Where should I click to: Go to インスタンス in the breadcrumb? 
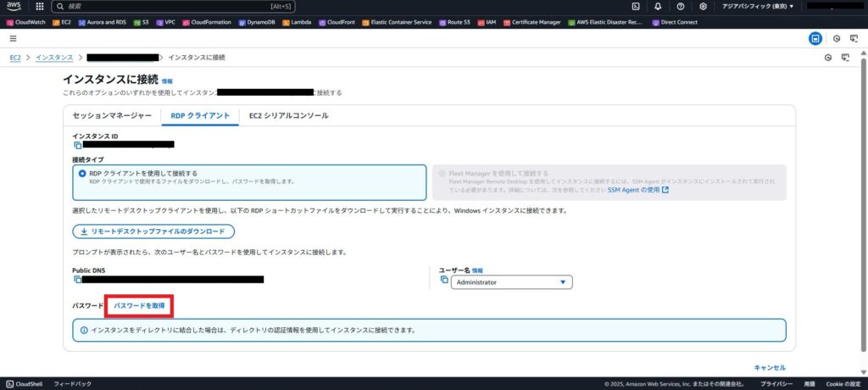point(53,57)
